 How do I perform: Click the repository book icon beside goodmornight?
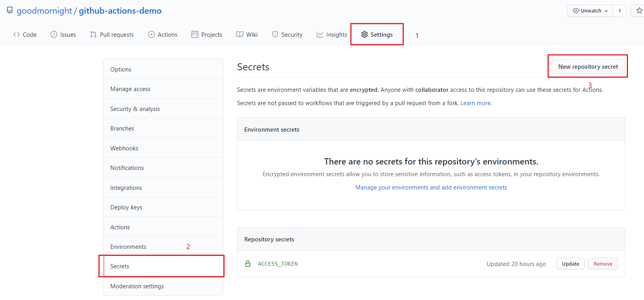click(x=10, y=11)
